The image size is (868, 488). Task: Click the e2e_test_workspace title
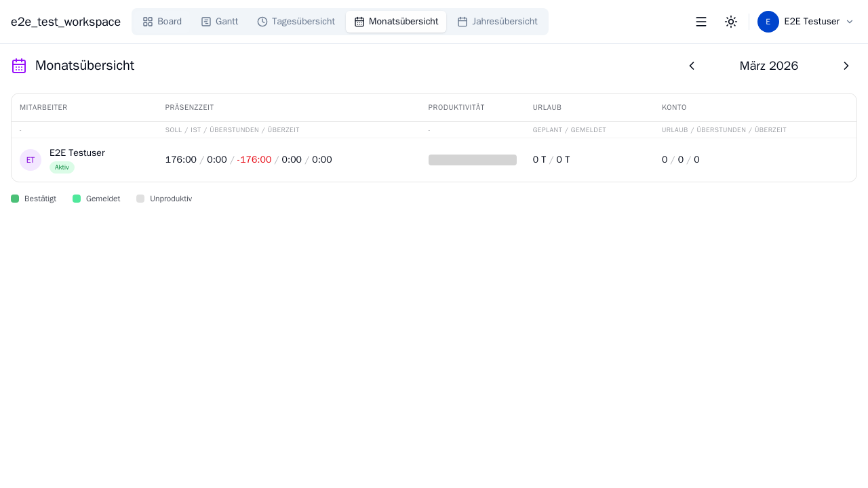[x=66, y=22]
